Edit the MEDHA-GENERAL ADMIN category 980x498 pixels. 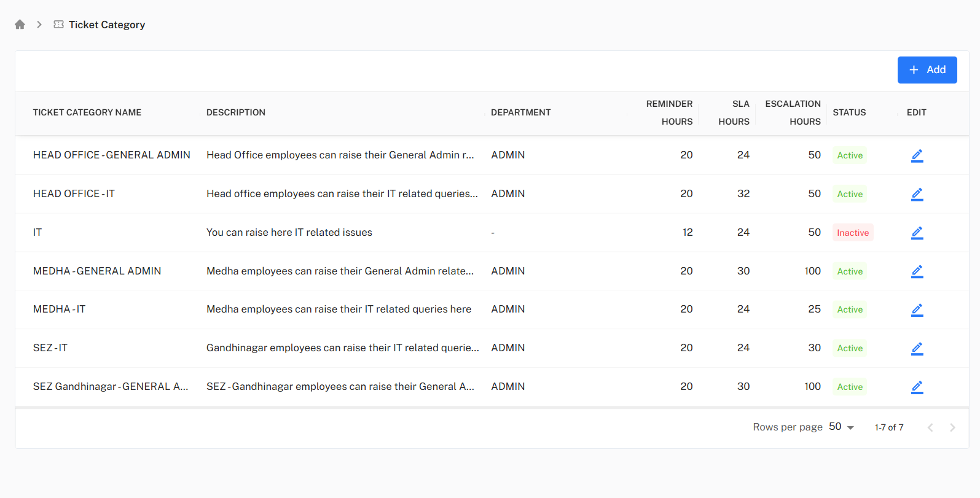click(x=917, y=271)
